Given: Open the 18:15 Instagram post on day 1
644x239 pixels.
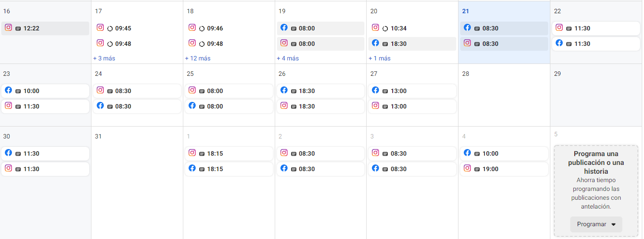Looking at the screenshot, I should coord(229,153).
